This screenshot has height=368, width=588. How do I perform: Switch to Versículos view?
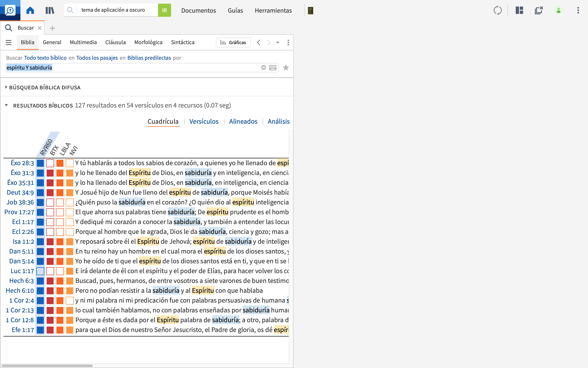(204, 121)
